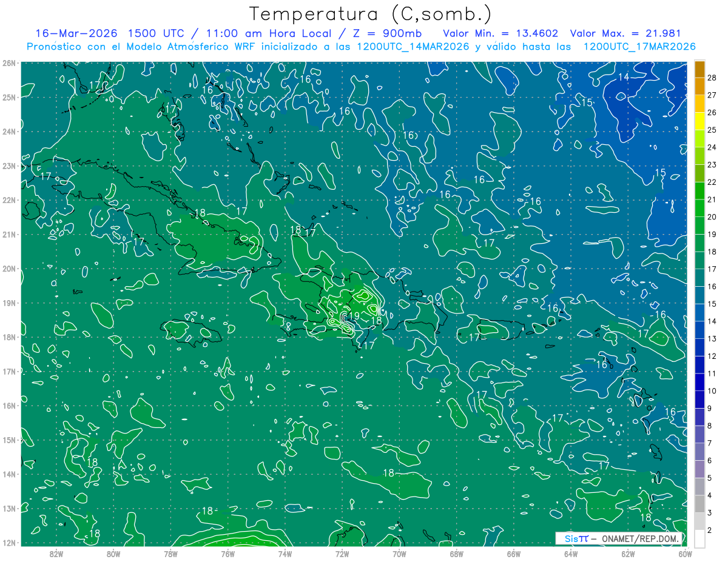This screenshot has width=728, height=562.
Task: Click the title Temperatura (C,somb.)
Action: pos(370,14)
